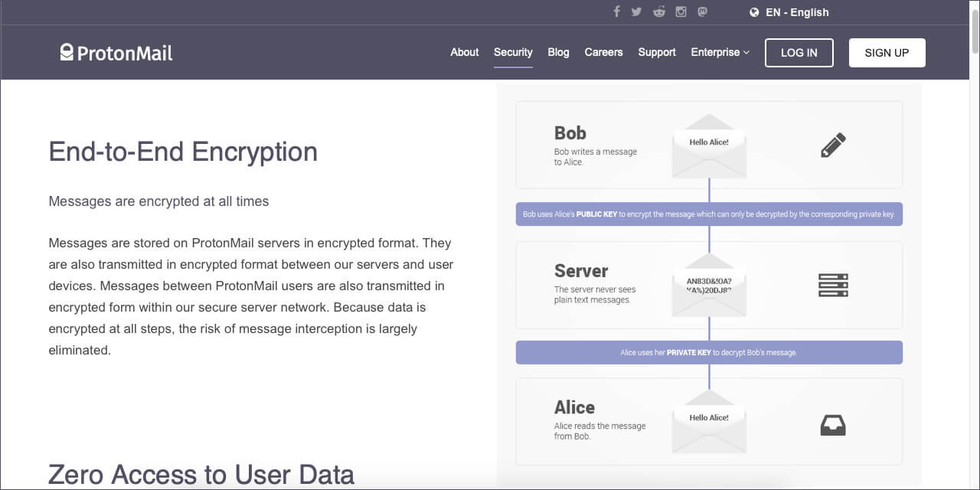Click the paragraph about ProtonMail servers storage
The width and height of the screenshot is (980, 490).
(251, 296)
